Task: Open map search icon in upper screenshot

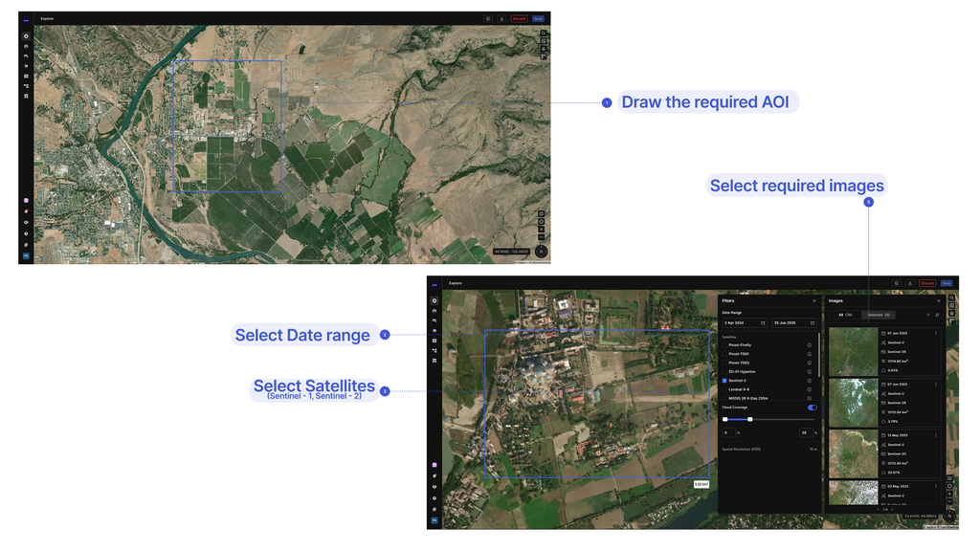Action: (x=544, y=33)
